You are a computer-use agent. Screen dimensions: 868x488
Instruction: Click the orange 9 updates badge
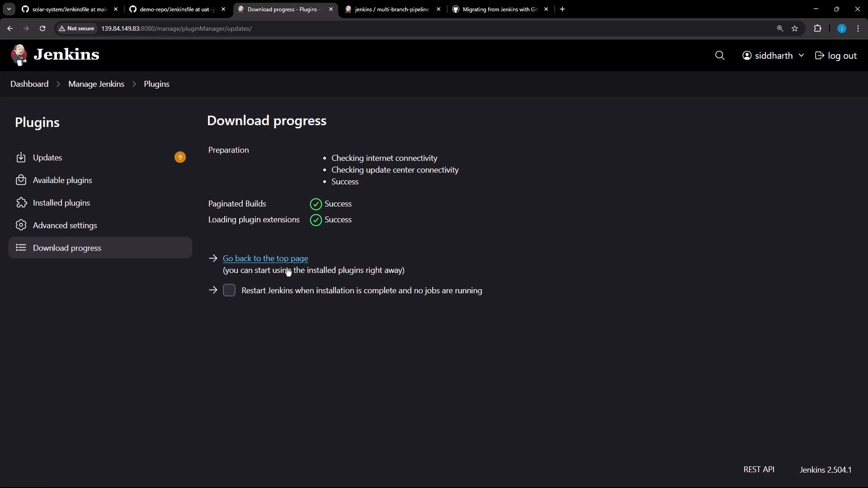(x=180, y=157)
